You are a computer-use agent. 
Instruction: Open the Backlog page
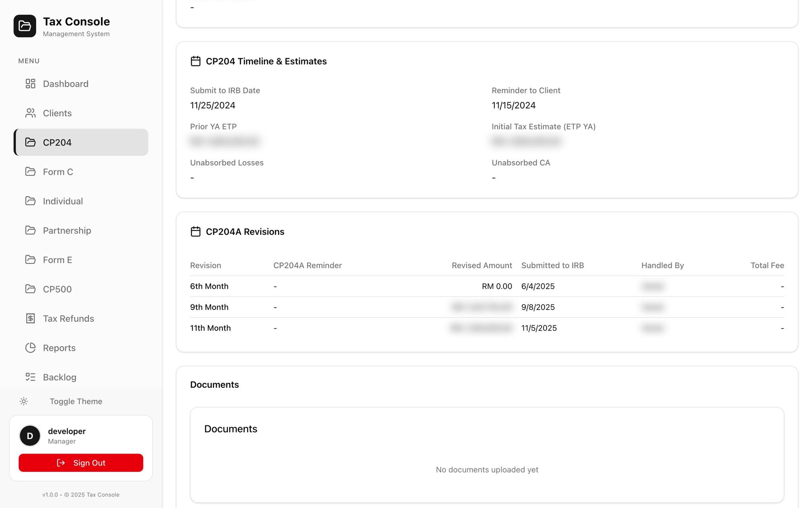pos(81,377)
